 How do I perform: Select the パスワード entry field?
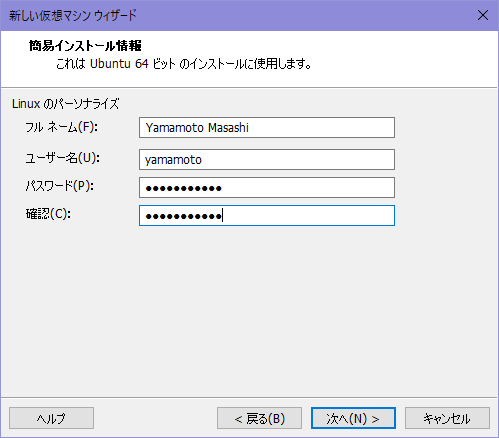(x=267, y=188)
